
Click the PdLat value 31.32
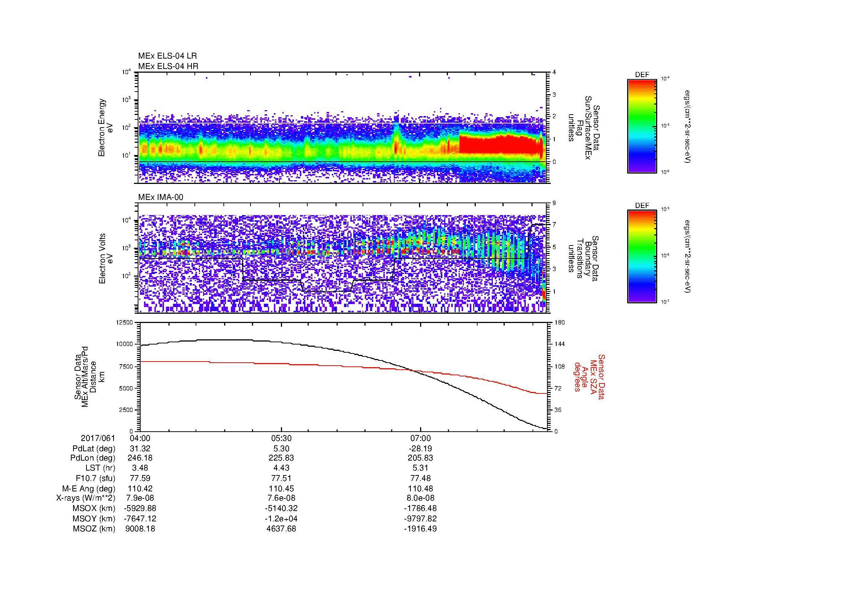[x=140, y=449]
